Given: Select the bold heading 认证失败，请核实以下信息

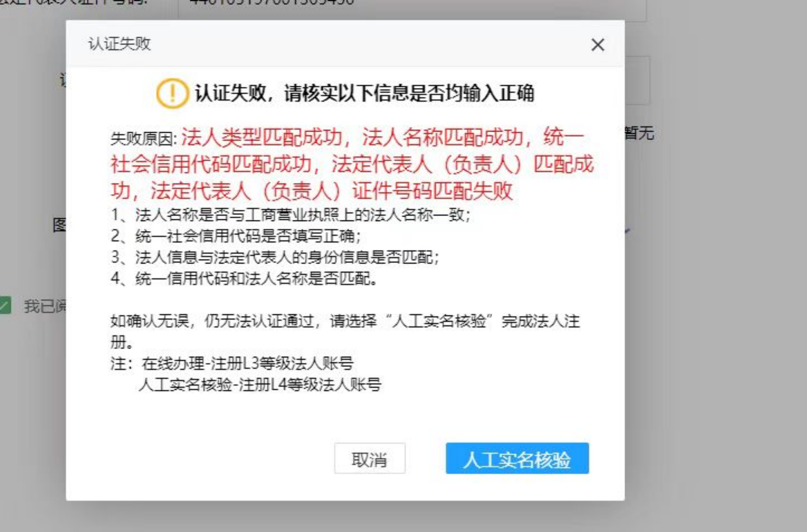Looking at the screenshot, I should (x=364, y=93).
